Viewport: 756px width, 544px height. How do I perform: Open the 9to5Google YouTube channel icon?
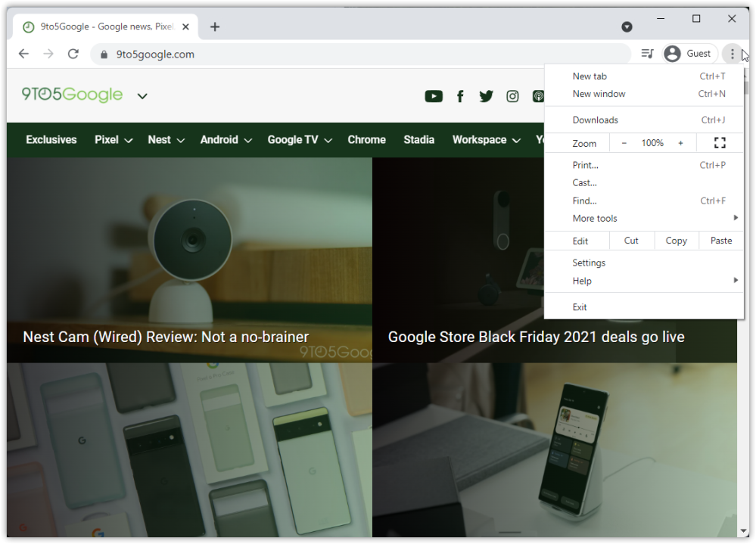(434, 96)
